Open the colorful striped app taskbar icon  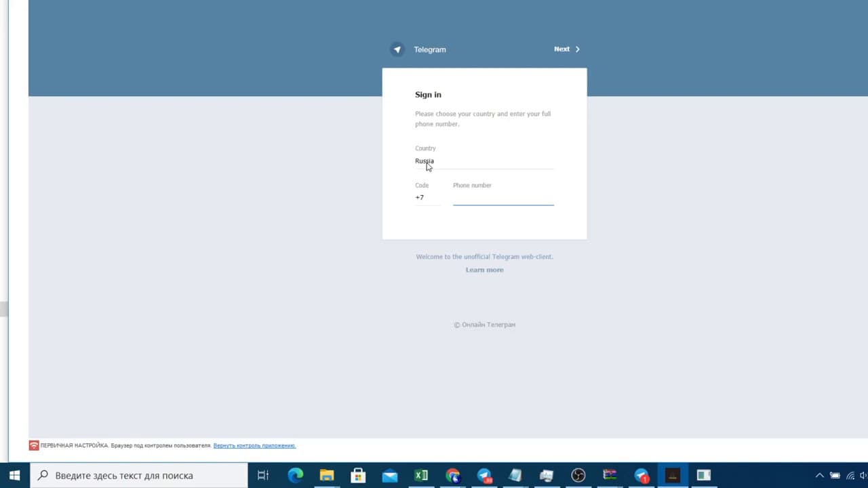(x=610, y=475)
